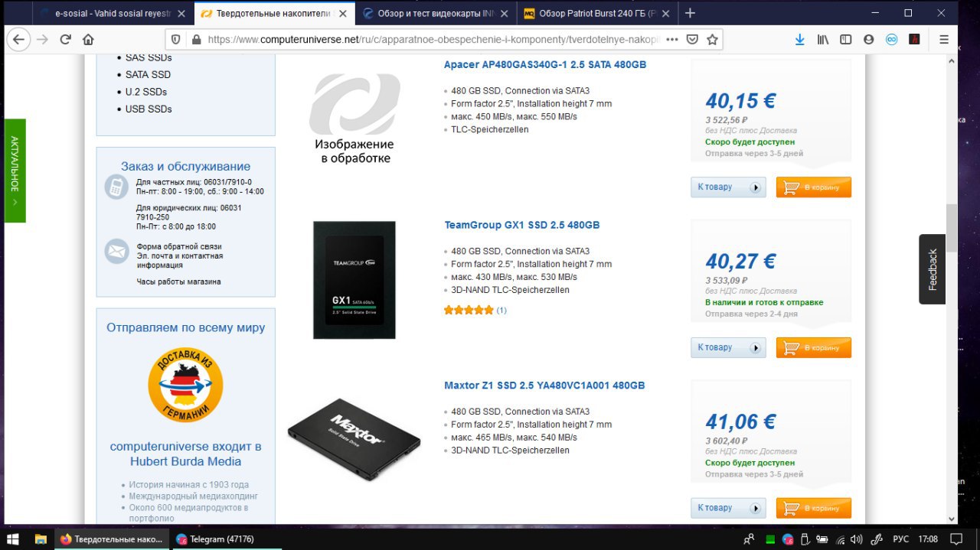Click К товару for Apacer SSD
The image size is (980, 550).
pyautogui.click(x=728, y=187)
